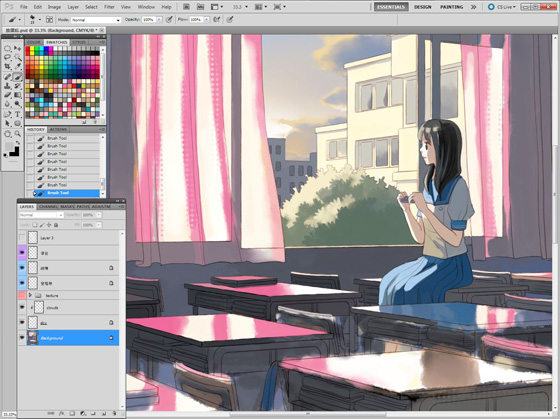Create a new layer from Layers panel
Screen dimensions: 560x419
104,413
